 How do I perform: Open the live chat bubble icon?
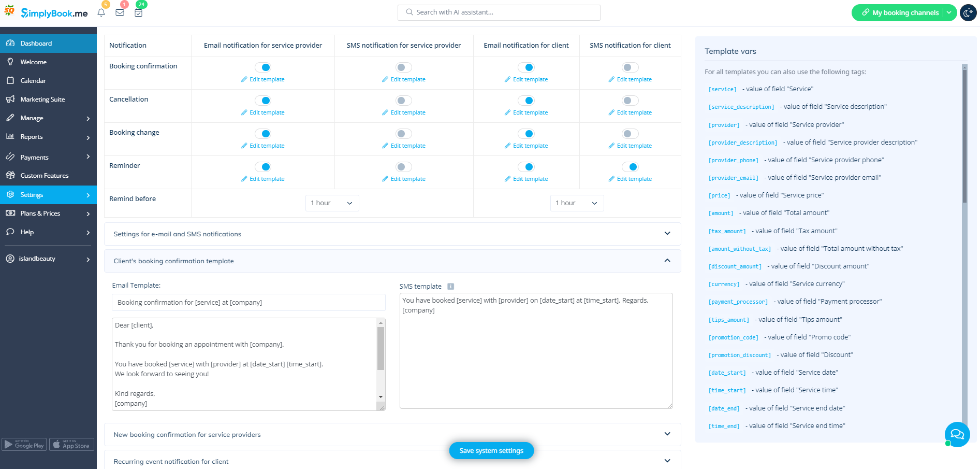957,434
